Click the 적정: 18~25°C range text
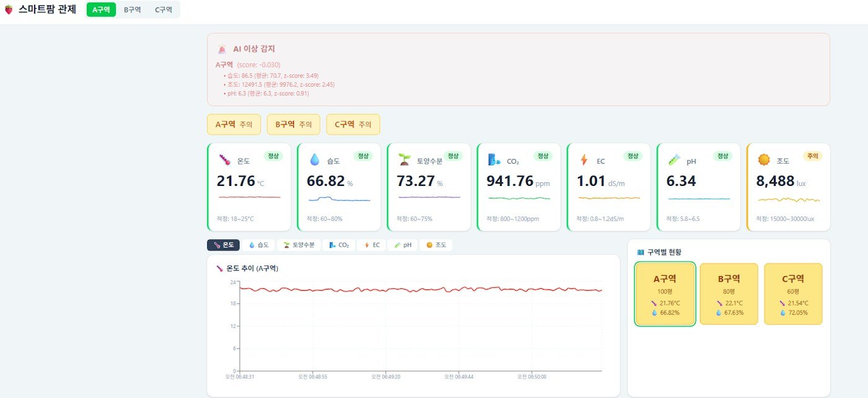 [235, 219]
